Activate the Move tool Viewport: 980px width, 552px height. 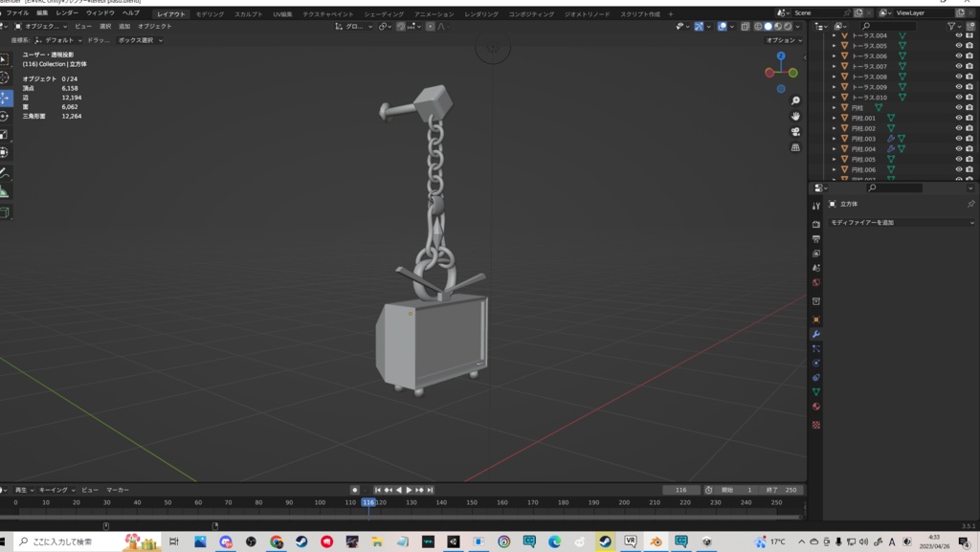pyautogui.click(x=5, y=98)
